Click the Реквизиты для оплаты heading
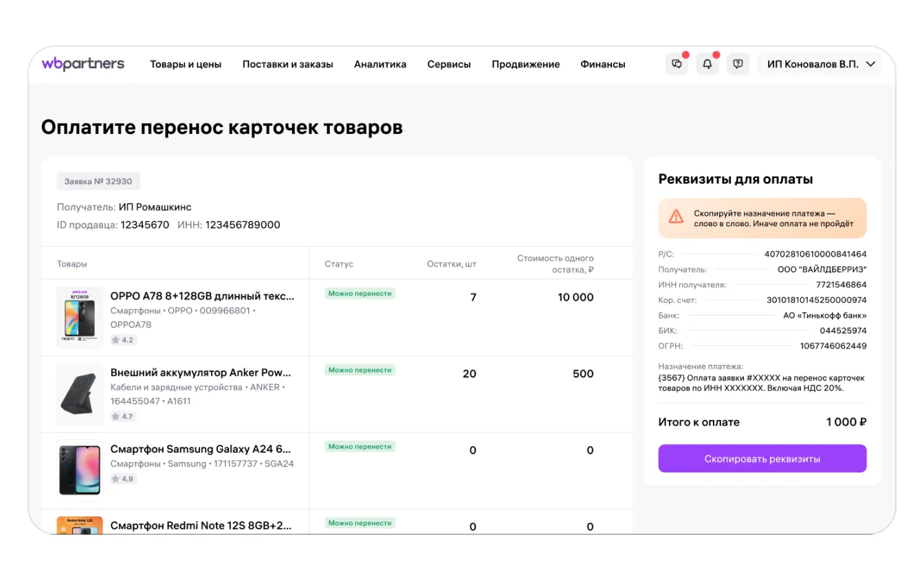924x580 pixels. 736,179
